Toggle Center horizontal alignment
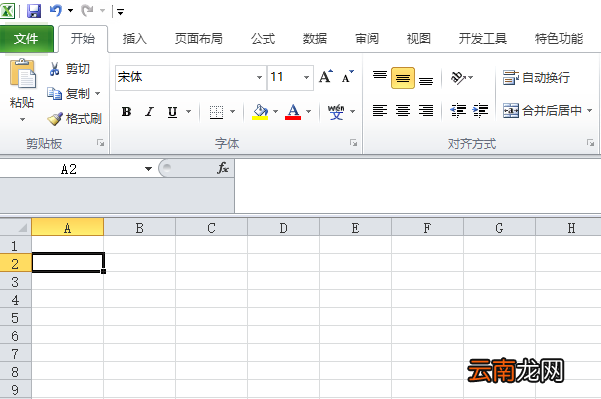The image size is (601, 399). pyautogui.click(x=403, y=111)
